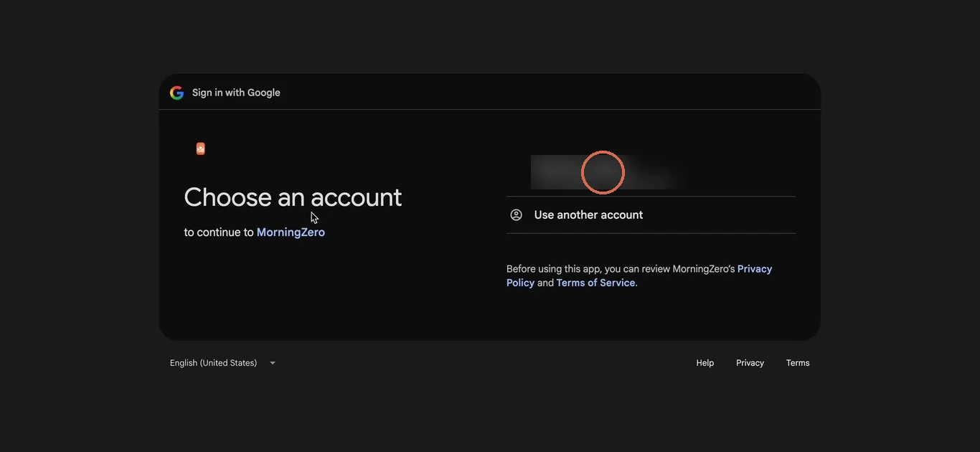Click the person icon beside Use another account

(x=516, y=215)
